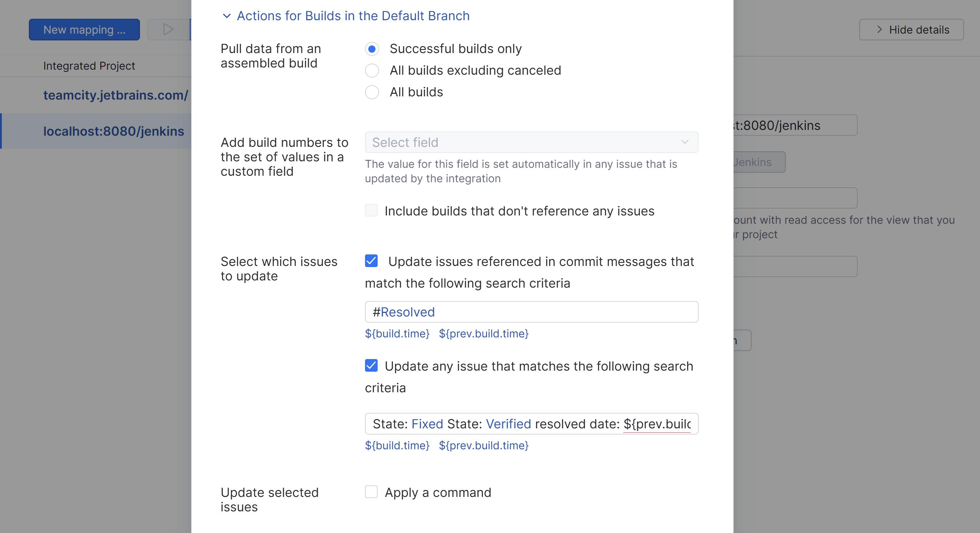Insert ${prev.build.time} into the criteria query
Image resolution: width=980 pixels, height=533 pixels.
484,445
